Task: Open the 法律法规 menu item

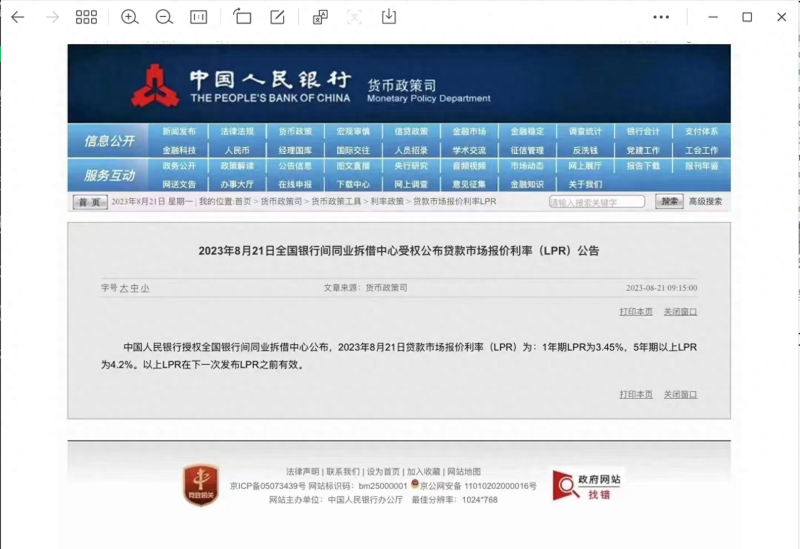Action: [x=237, y=132]
